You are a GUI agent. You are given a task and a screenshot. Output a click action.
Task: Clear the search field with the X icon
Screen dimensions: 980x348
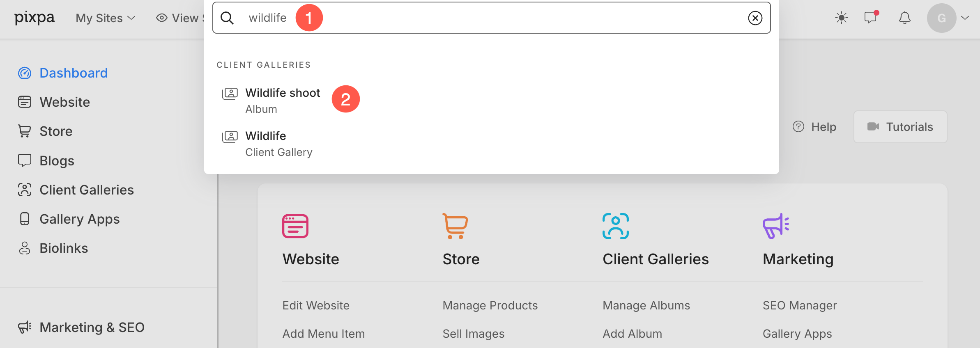755,18
